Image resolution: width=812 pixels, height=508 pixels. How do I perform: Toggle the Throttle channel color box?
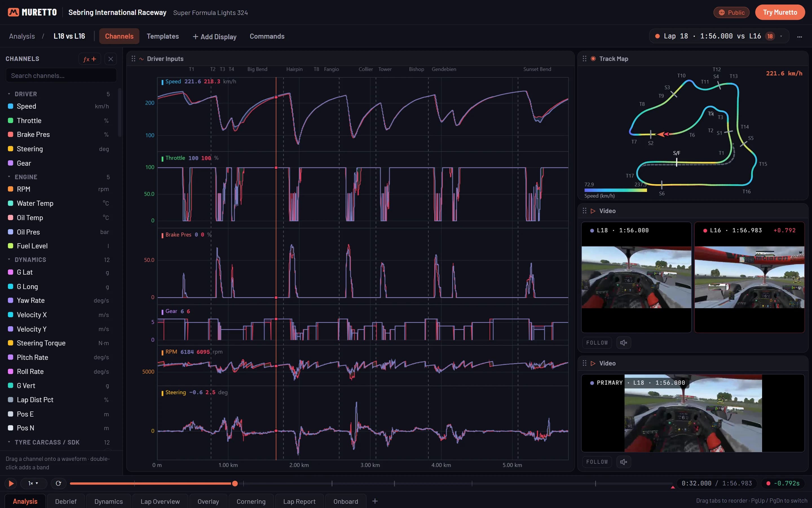(x=10, y=121)
